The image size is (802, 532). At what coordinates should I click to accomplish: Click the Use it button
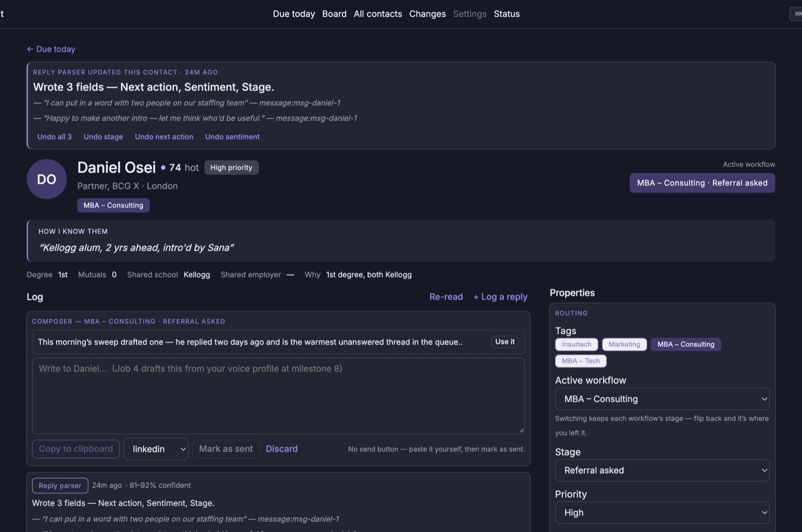tap(505, 342)
